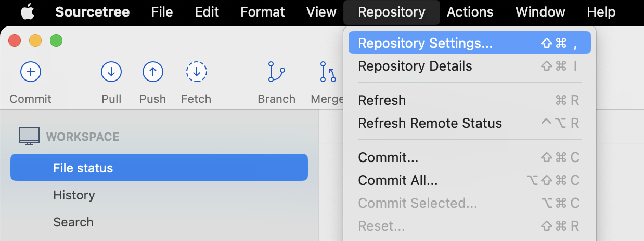Open the Window menu in menu bar

tap(540, 12)
